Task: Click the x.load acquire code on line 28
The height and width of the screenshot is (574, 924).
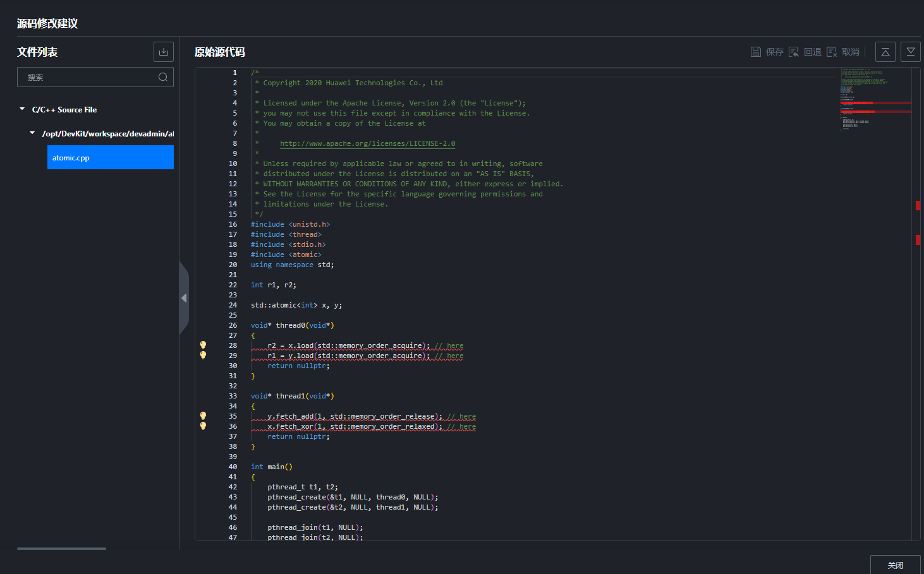Action: [x=348, y=345]
